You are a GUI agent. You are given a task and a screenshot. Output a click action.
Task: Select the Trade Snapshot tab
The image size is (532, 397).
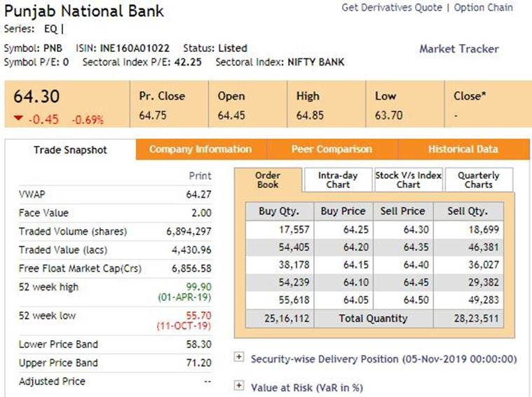[70, 150]
